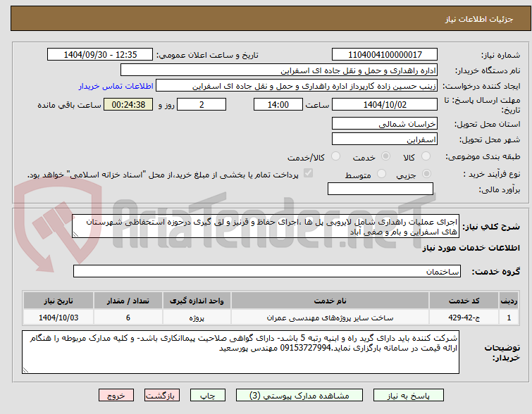Select the کالا radio button
The width and height of the screenshot is (532, 414).
[426, 156]
